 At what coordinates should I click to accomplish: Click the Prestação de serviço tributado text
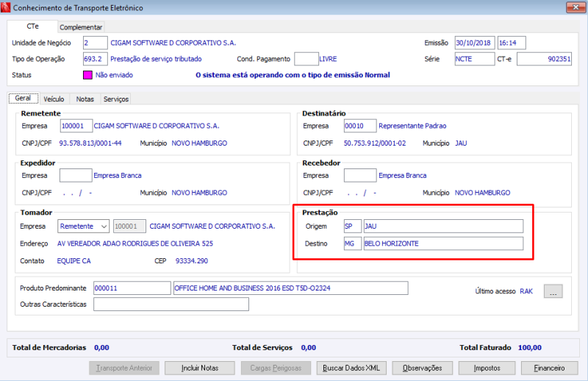click(x=156, y=59)
